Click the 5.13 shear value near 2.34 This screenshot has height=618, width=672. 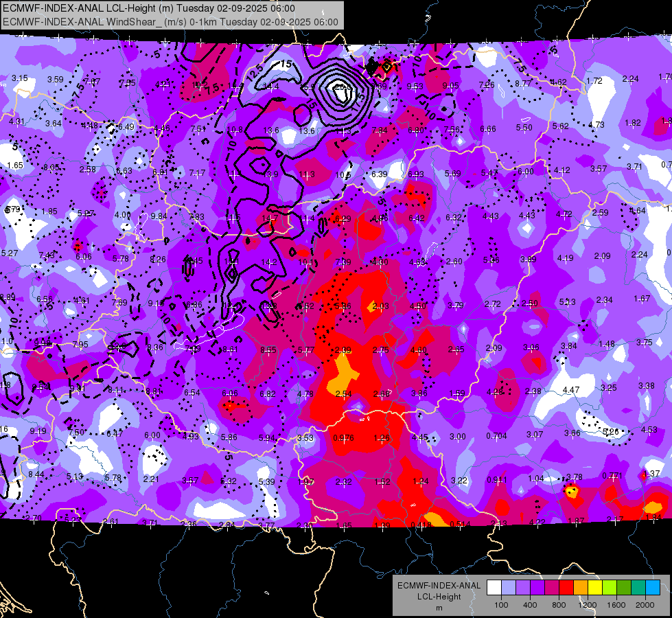[568, 302]
